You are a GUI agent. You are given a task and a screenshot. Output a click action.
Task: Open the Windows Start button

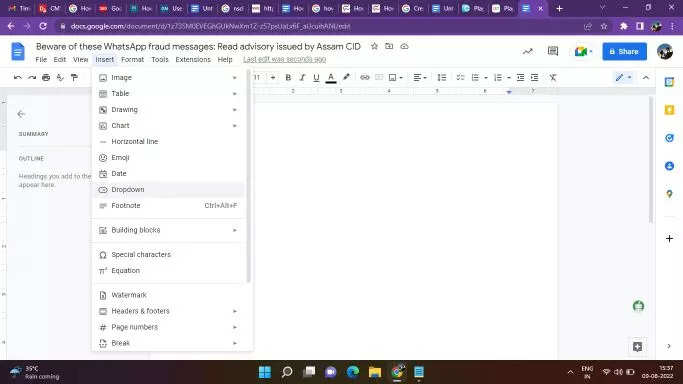(264, 372)
